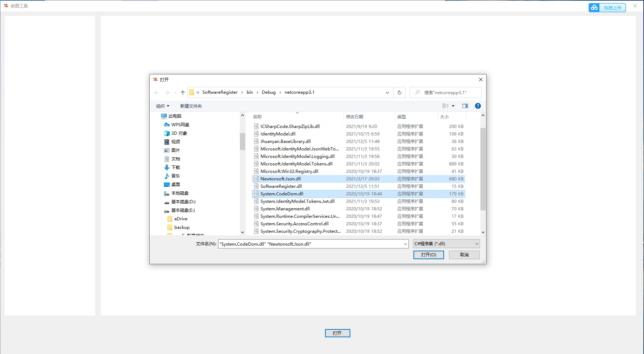The height and width of the screenshot is (354, 644).
Task: Sort by 名称 column header
Action: 297,117
